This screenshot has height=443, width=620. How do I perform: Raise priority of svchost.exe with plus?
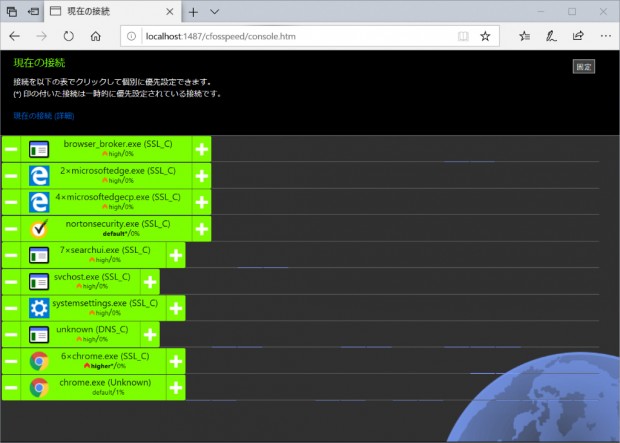coord(150,282)
